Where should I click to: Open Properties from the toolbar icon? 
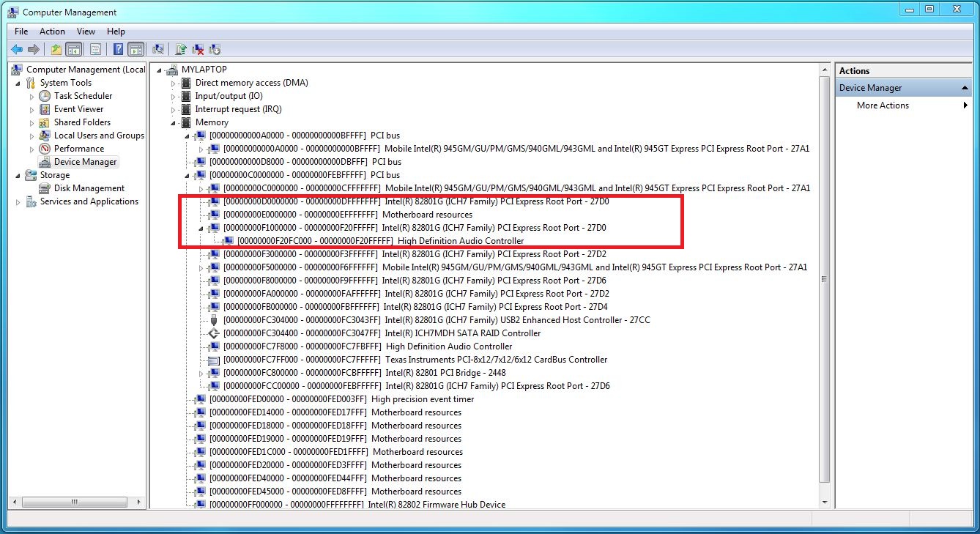tap(95, 50)
